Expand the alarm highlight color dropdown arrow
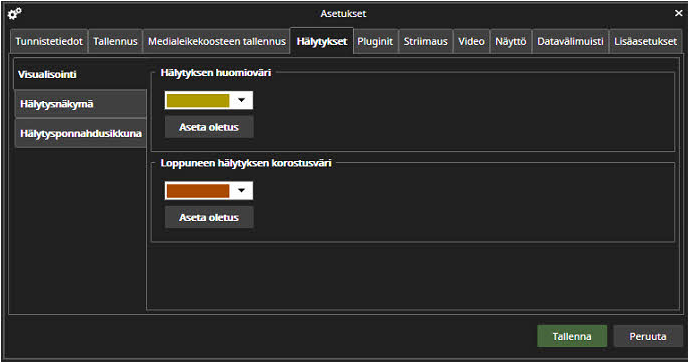690x362 pixels. [242, 100]
